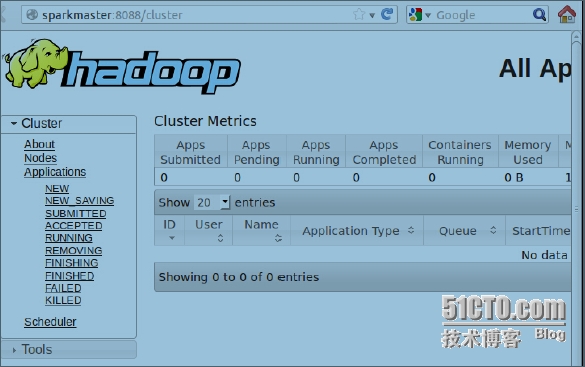Click the Containers Running metrics header
The width and height of the screenshot is (585, 367).
click(460, 152)
